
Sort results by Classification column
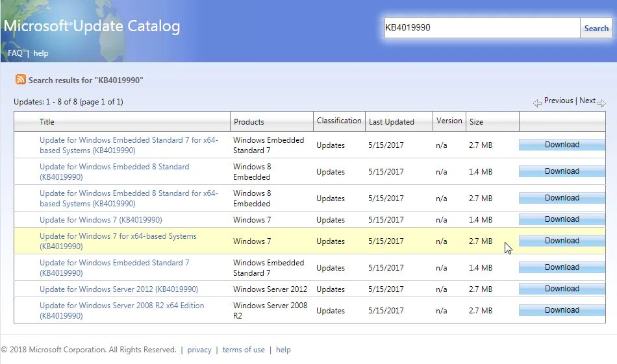coord(339,121)
